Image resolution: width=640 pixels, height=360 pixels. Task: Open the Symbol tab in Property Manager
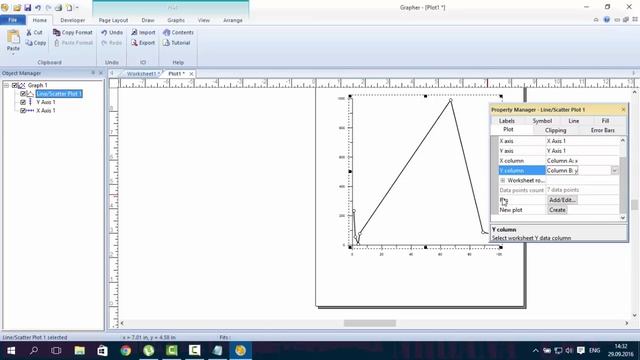[x=542, y=121]
